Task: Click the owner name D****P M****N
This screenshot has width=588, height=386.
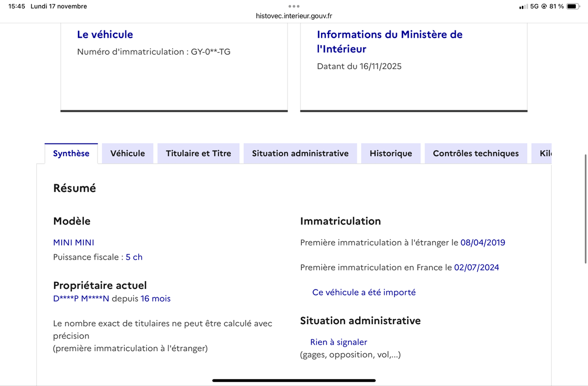Action: point(81,298)
